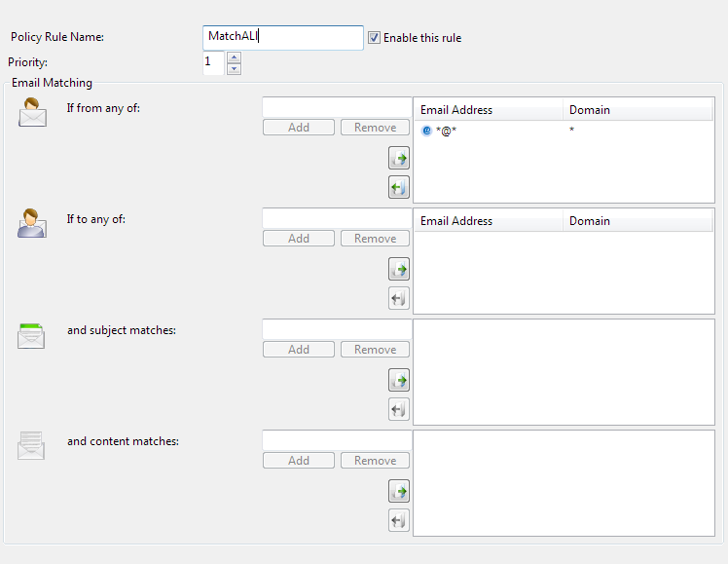The height and width of the screenshot is (564, 728).
Task: Click the subject matches input field
Action: click(x=337, y=329)
